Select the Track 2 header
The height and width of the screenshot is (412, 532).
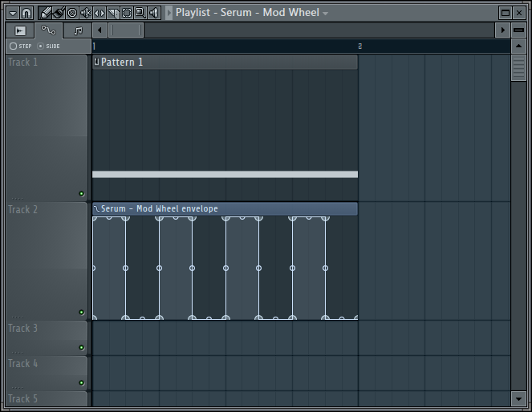coord(47,261)
